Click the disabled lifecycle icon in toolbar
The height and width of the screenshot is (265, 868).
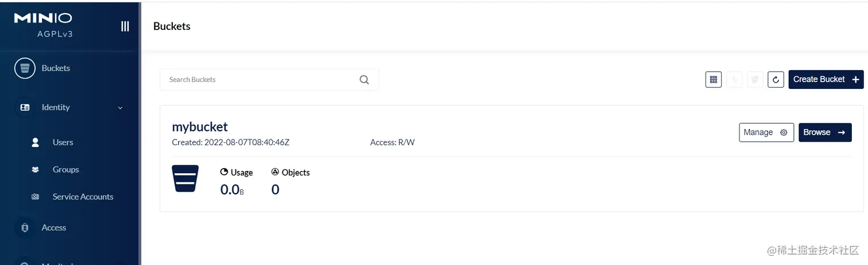click(x=755, y=80)
